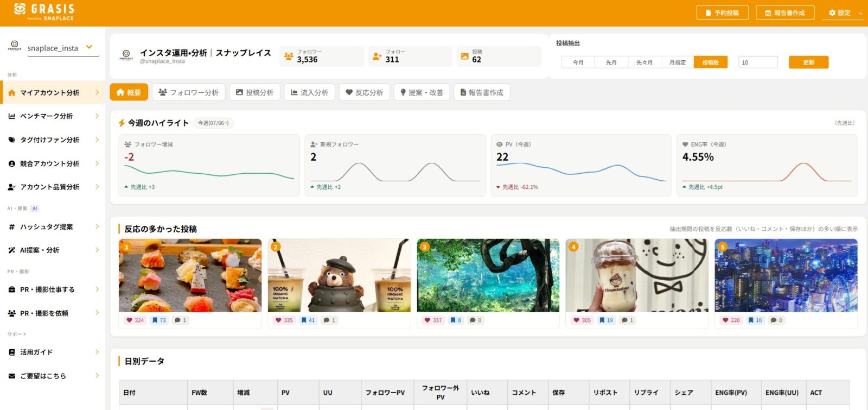
Task: Click the 日付 column header
Action: [x=153, y=393]
